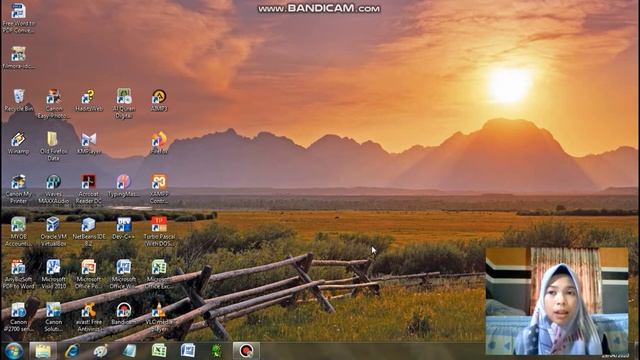This screenshot has height=360, width=640.
Task: Open the Free Word to PDF Converter shortcut
Action: [x=18, y=18]
